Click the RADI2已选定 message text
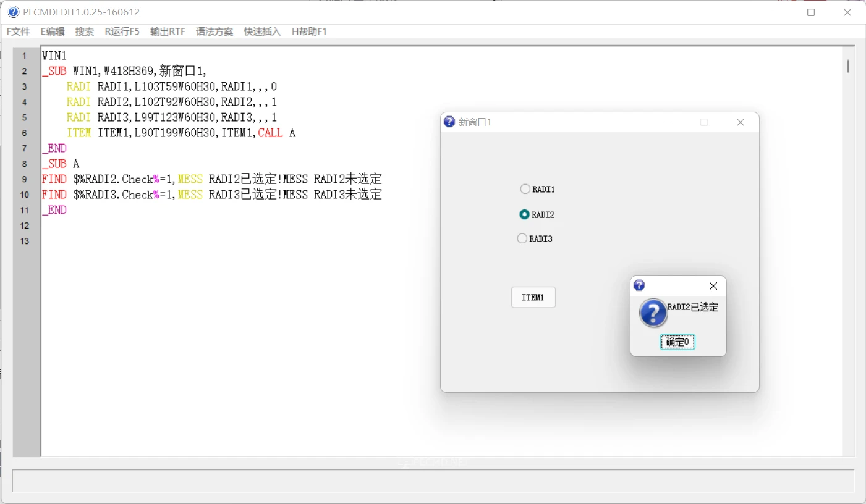The height and width of the screenshot is (504, 866). pos(693,307)
